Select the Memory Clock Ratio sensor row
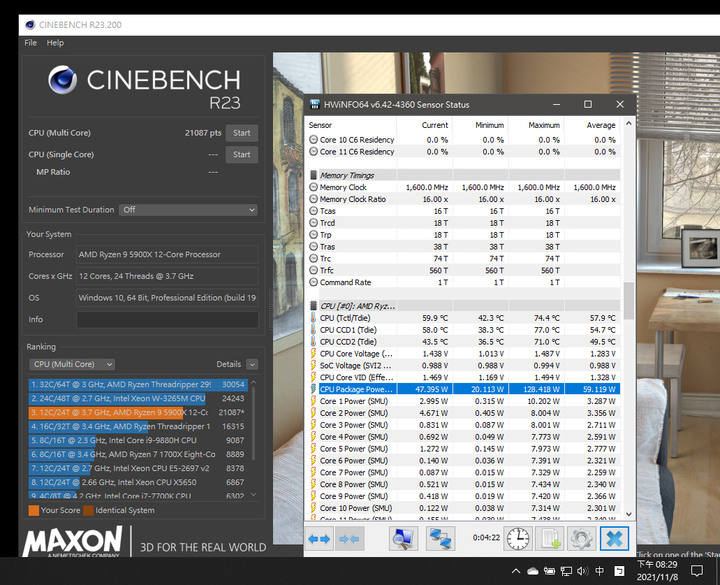720x585 pixels. click(464, 199)
